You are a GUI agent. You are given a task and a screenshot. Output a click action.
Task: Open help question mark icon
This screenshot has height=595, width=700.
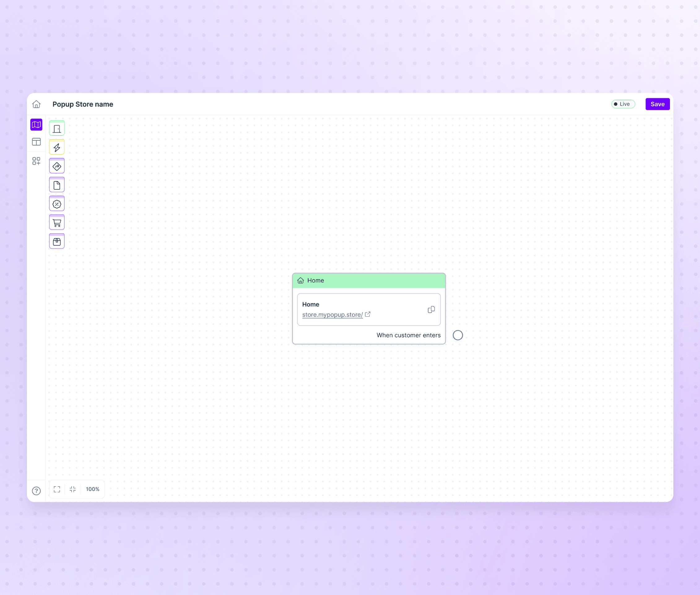(x=37, y=491)
